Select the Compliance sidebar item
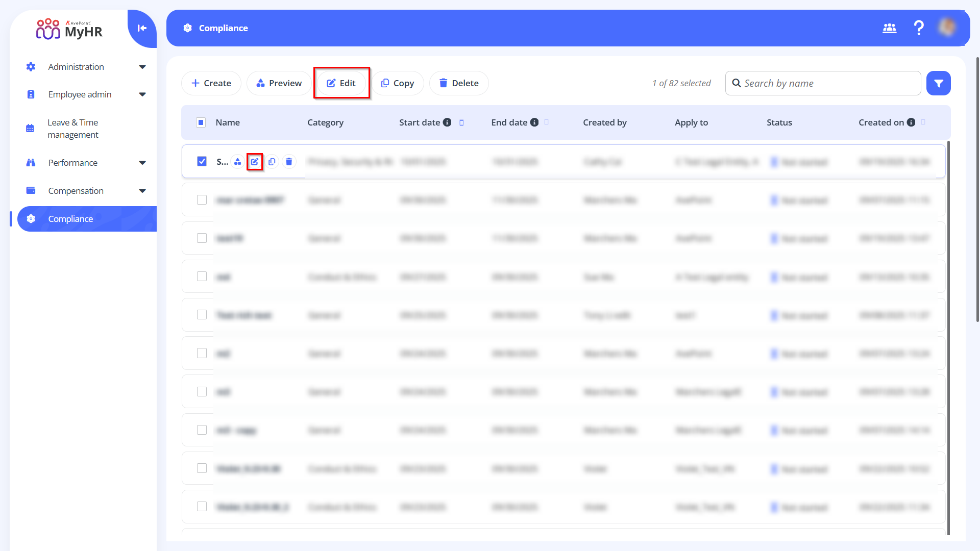Image resolution: width=980 pixels, height=551 pixels. click(70, 219)
